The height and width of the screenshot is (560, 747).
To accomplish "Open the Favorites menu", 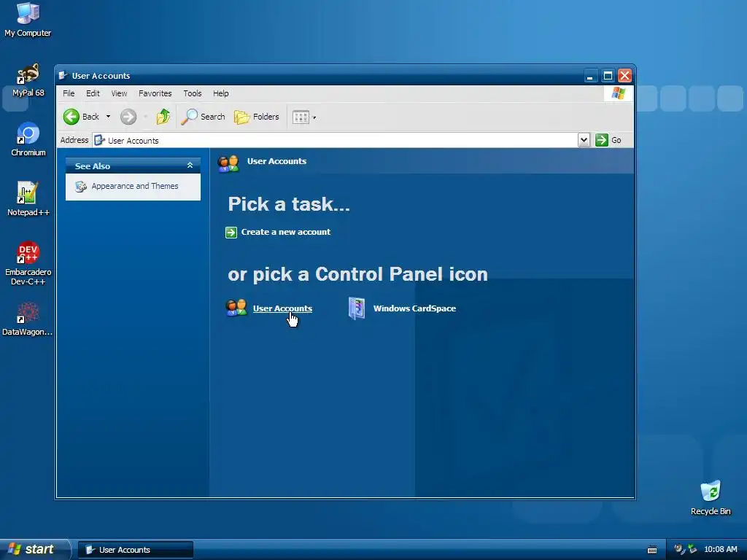I will pos(155,93).
